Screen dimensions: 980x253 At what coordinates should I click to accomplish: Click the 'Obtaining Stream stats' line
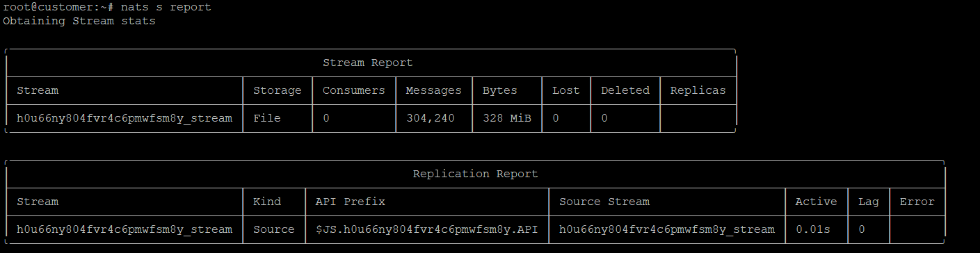tap(79, 21)
